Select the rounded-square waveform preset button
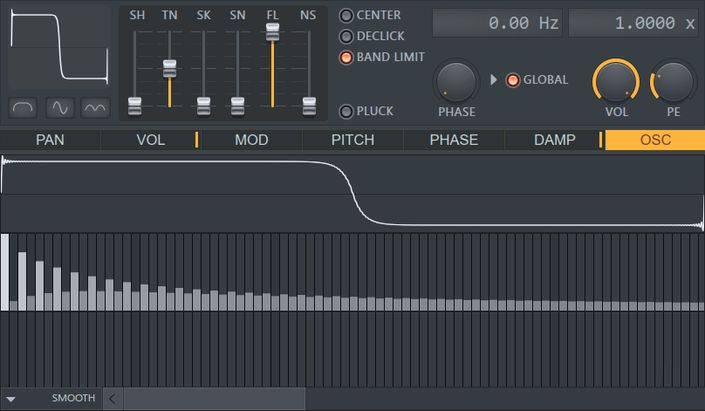705x411 pixels. pyautogui.click(x=23, y=108)
